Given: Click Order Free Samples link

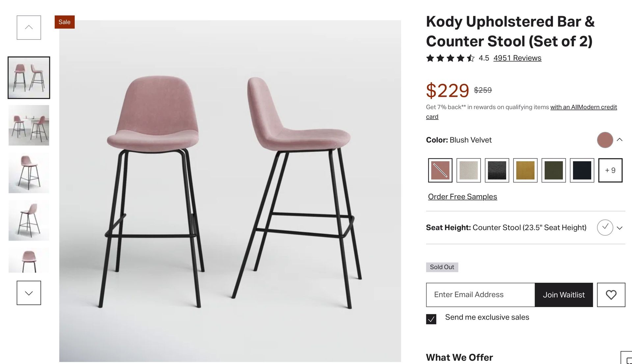Looking at the screenshot, I should point(462,196).
